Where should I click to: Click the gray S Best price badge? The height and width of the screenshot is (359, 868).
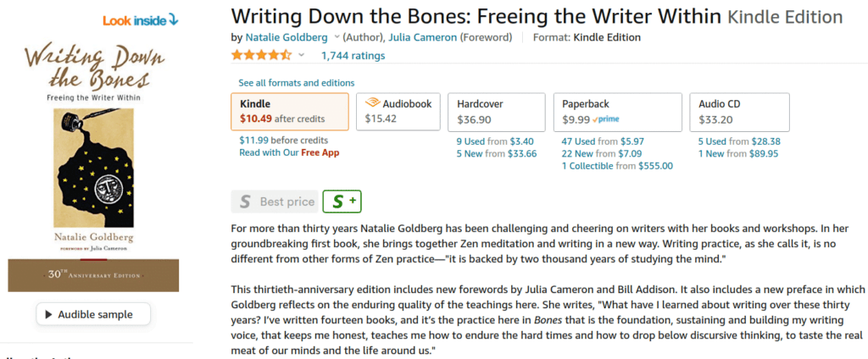click(274, 202)
